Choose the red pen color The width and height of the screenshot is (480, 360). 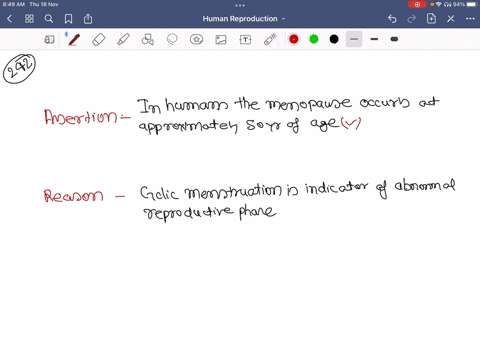294,39
